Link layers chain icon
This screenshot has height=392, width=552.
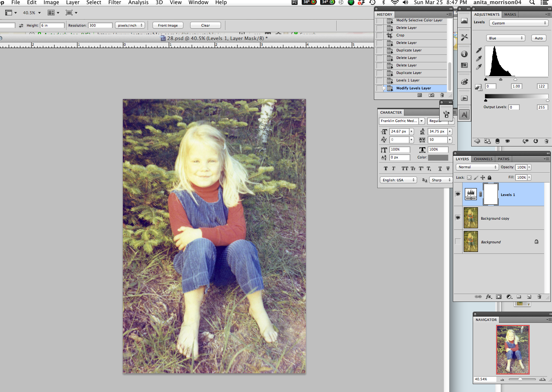point(478,297)
